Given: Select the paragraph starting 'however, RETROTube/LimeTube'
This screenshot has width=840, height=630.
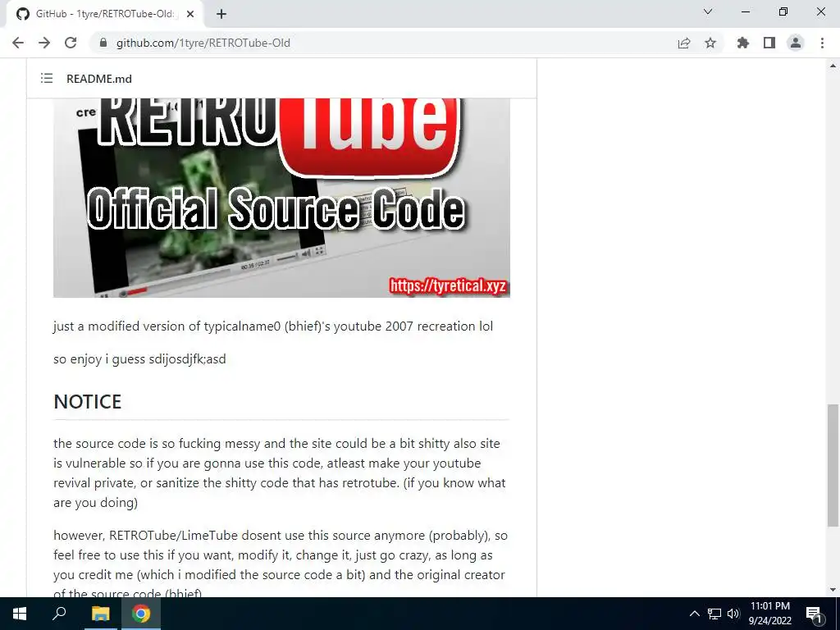Looking at the screenshot, I should tap(281, 564).
